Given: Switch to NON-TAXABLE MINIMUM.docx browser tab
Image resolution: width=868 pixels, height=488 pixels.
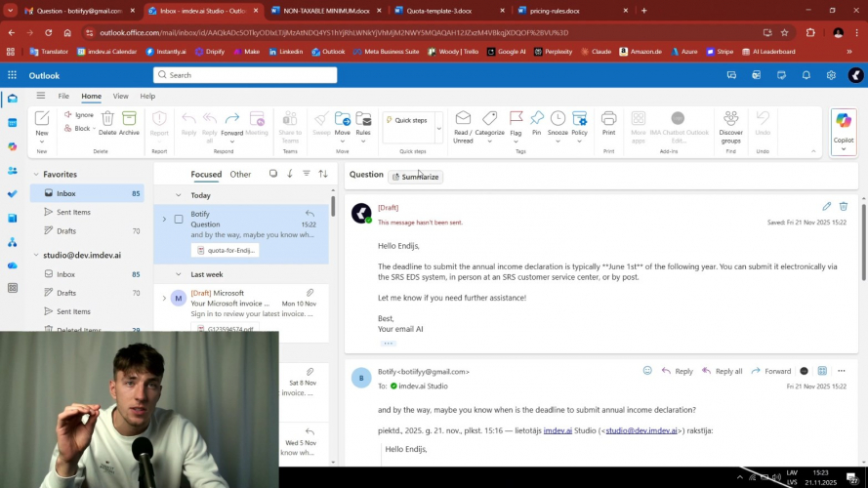Looking at the screenshot, I should click(x=325, y=11).
